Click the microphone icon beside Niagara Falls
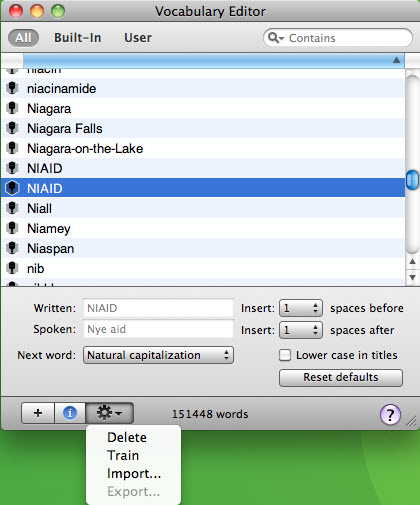420x505 pixels. pos(12,128)
